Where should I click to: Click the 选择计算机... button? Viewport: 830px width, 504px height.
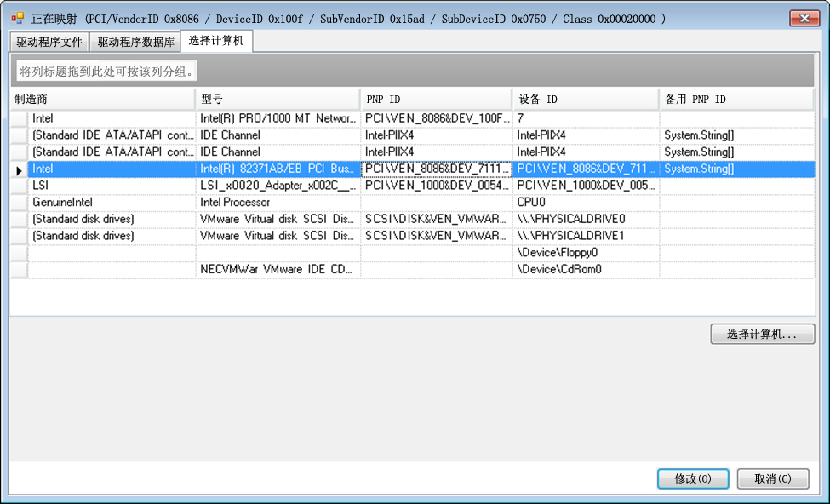(762, 335)
